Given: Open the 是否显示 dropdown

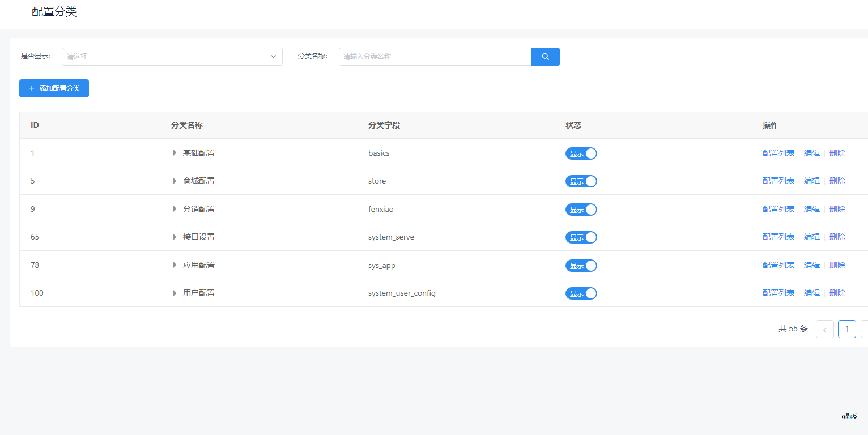Looking at the screenshot, I should point(172,57).
